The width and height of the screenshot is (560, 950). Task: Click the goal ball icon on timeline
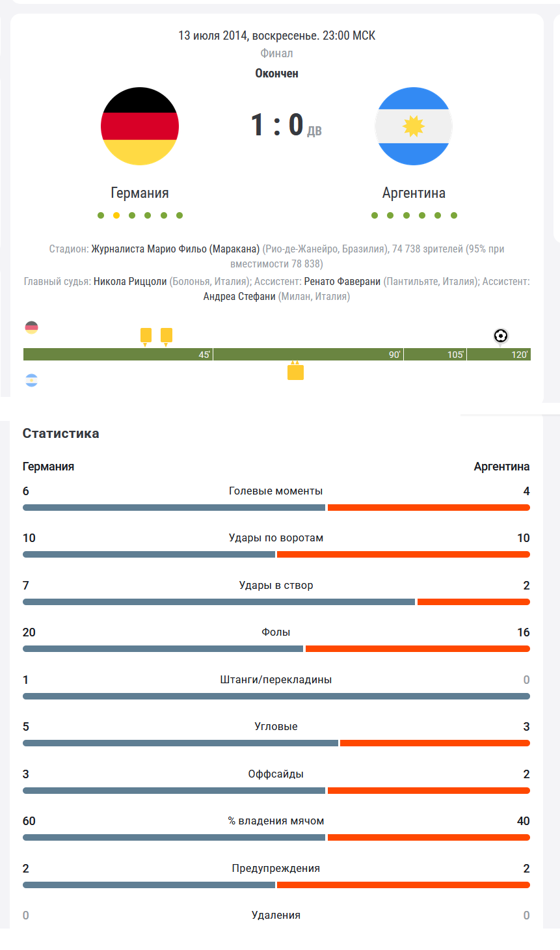coord(500,336)
